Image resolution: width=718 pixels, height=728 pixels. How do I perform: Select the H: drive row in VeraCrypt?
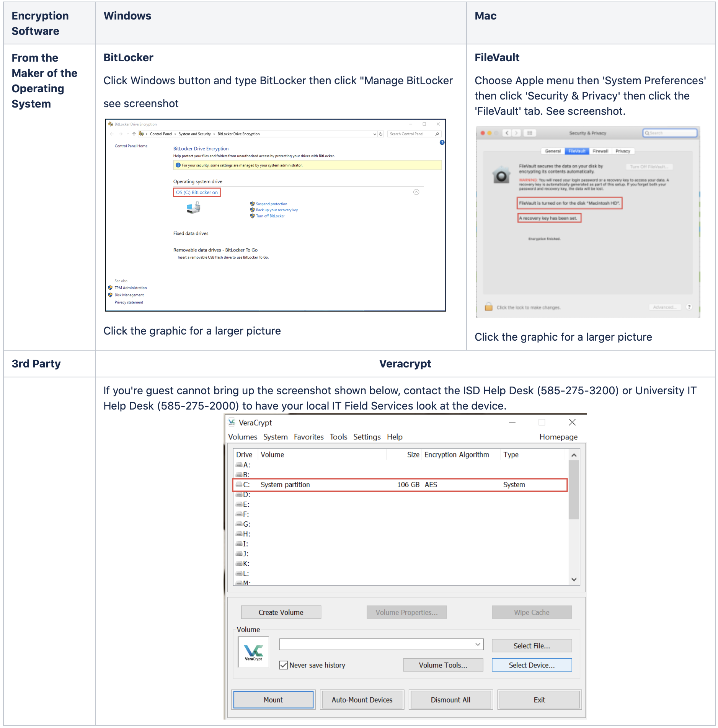[400, 534]
